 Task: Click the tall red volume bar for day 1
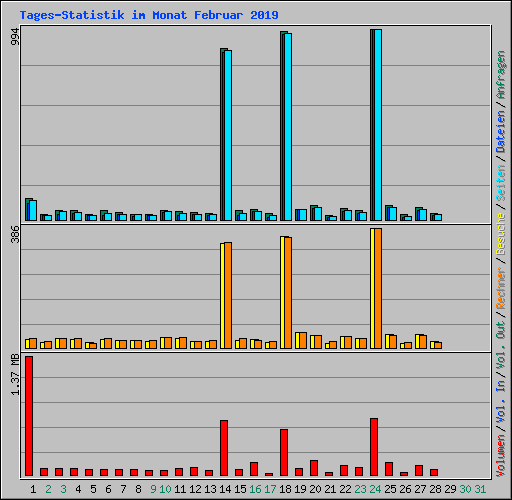29,416
